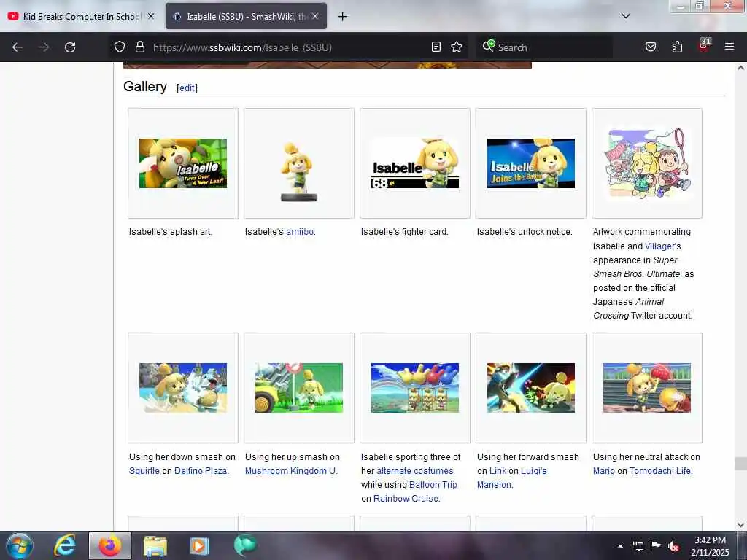Viewport: 747px width, 560px height.
Task: Open the Windows Start menu
Action: pyautogui.click(x=19, y=545)
